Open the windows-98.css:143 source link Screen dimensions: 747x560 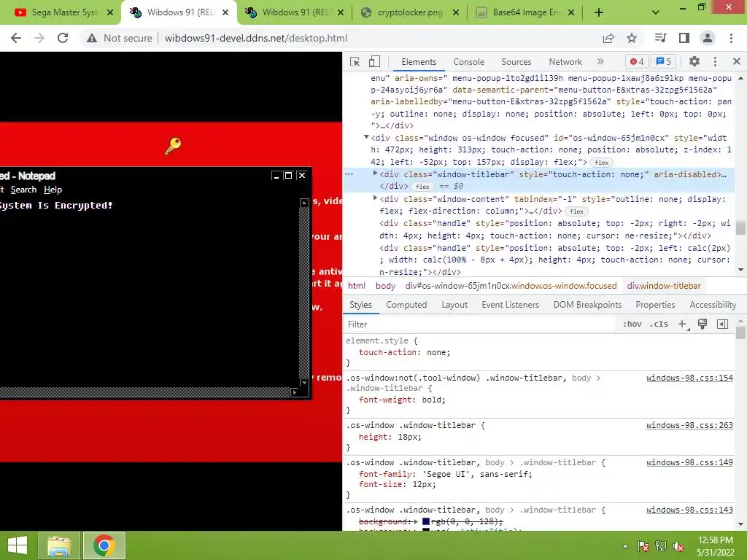tap(689, 510)
